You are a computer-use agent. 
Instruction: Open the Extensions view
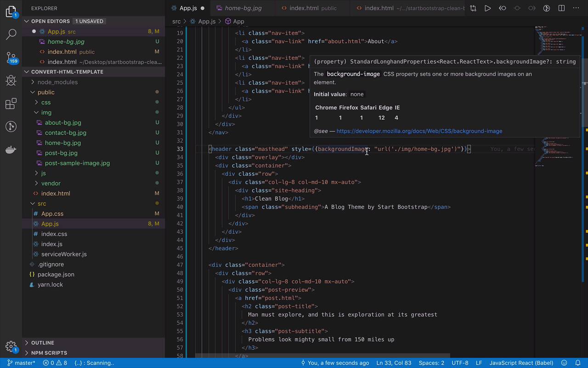pos(11,103)
